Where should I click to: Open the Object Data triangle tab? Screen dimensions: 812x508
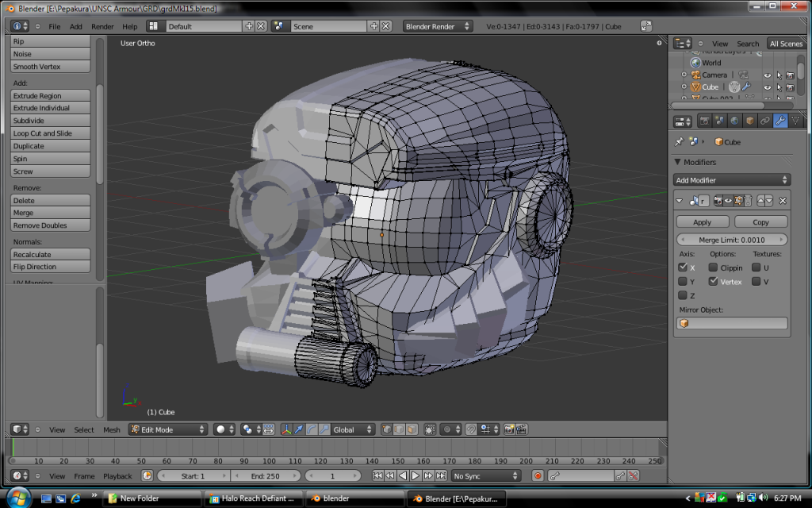pos(795,121)
